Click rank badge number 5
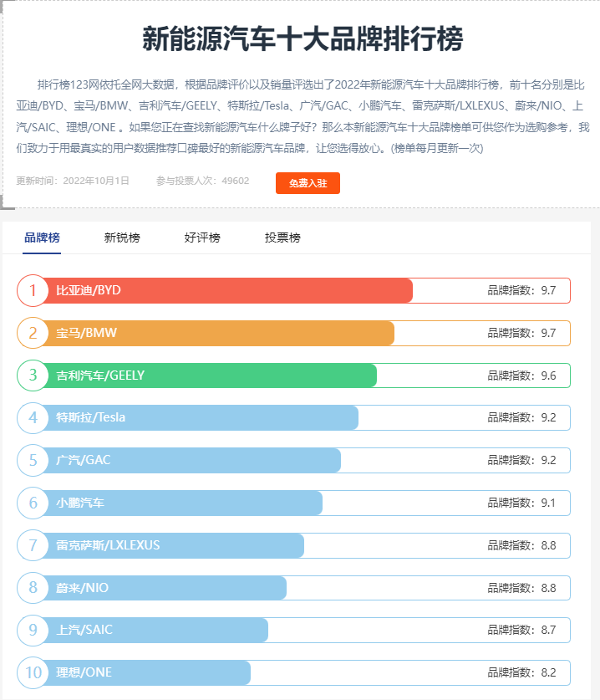 point(33,460)
